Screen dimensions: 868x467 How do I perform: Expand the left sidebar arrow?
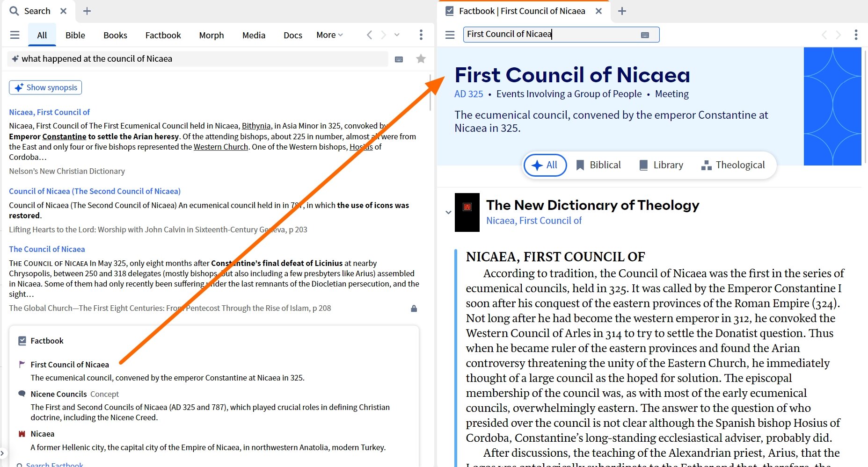click(3, 453)
